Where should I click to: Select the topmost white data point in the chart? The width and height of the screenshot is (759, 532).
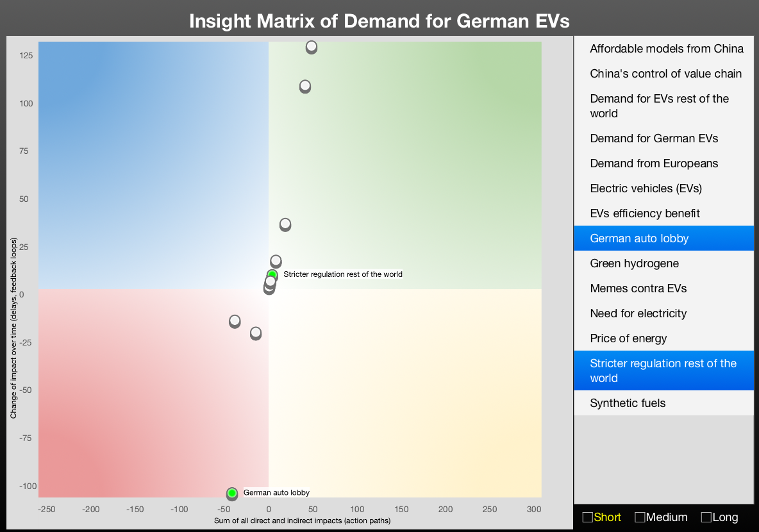point(312,47)
